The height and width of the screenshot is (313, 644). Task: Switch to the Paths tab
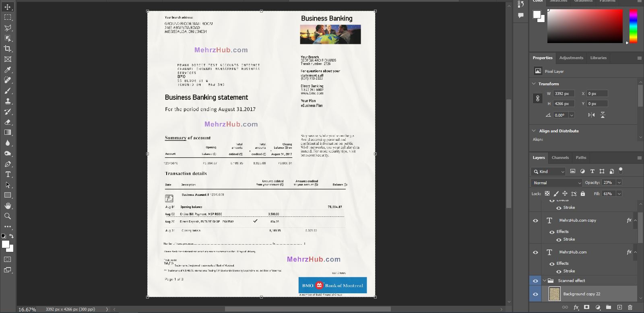(x=581, y=158)
